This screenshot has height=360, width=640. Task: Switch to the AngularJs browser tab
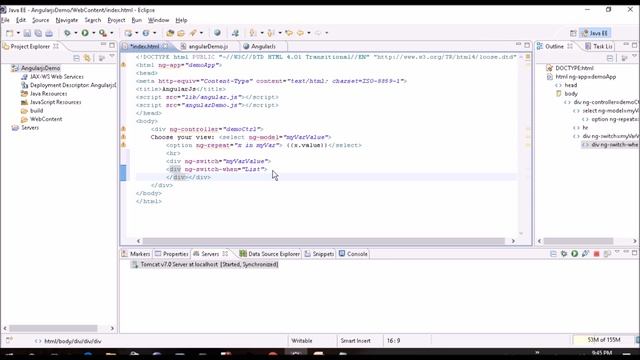[x=263, y=47]
